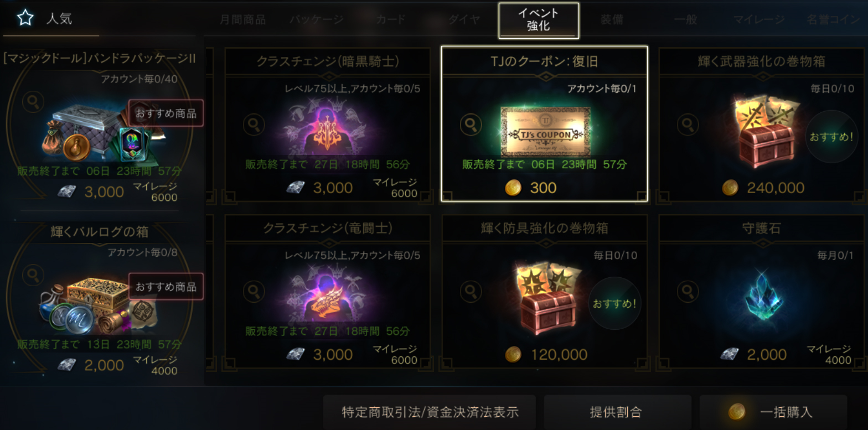Click magnifier icon on クラスチェンジ(暗黒騎士) item

(x=254, y=124)
